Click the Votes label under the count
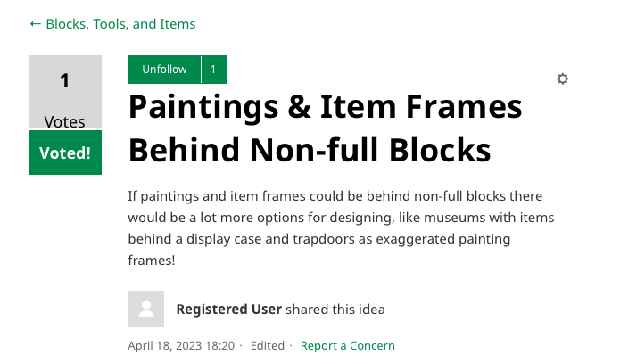 65,121
